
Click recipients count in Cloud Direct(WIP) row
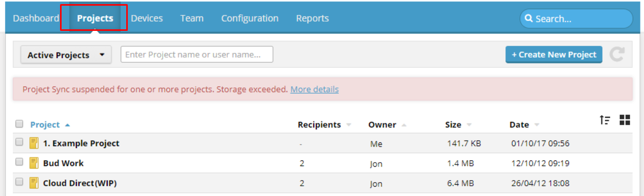point(302,183)
